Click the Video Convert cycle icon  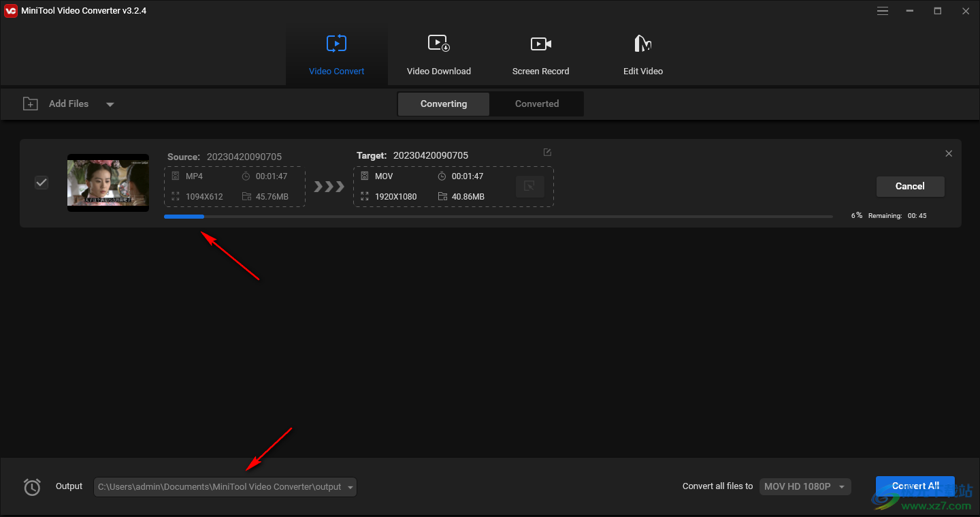(x=336, y=44)
